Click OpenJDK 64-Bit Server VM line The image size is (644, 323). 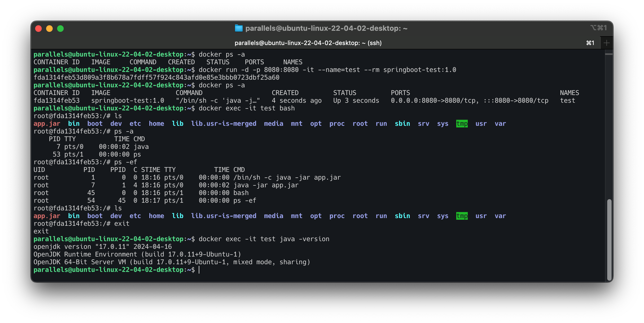(172, 262)
